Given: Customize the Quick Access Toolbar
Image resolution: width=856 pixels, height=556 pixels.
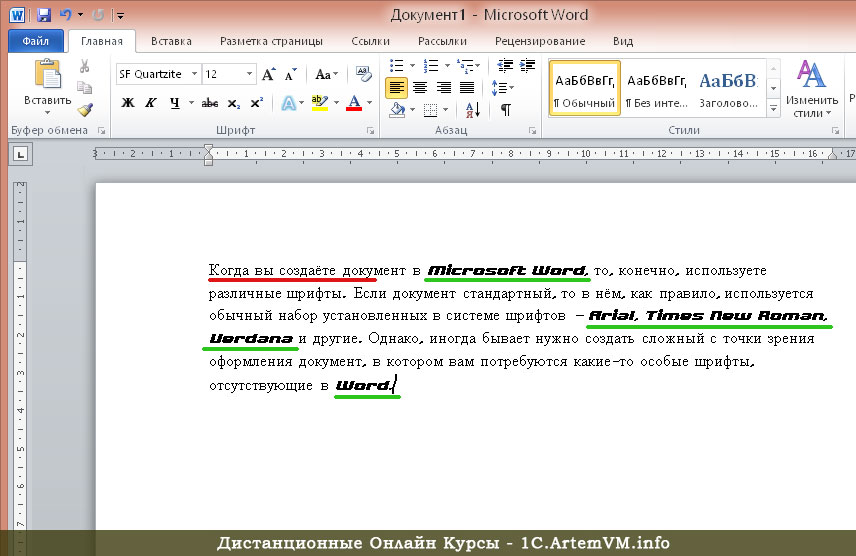Looking at the screenshot, I should click(x=120, y=15).
